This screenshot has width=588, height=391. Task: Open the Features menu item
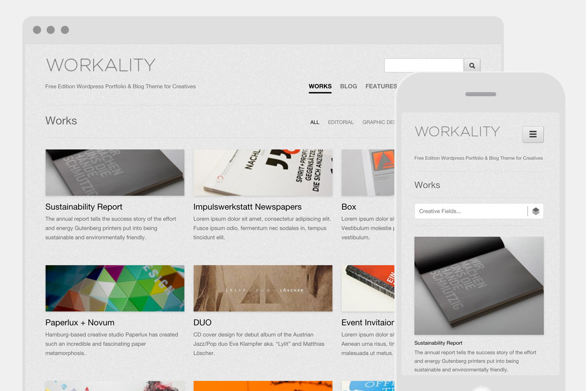[381, 86]
